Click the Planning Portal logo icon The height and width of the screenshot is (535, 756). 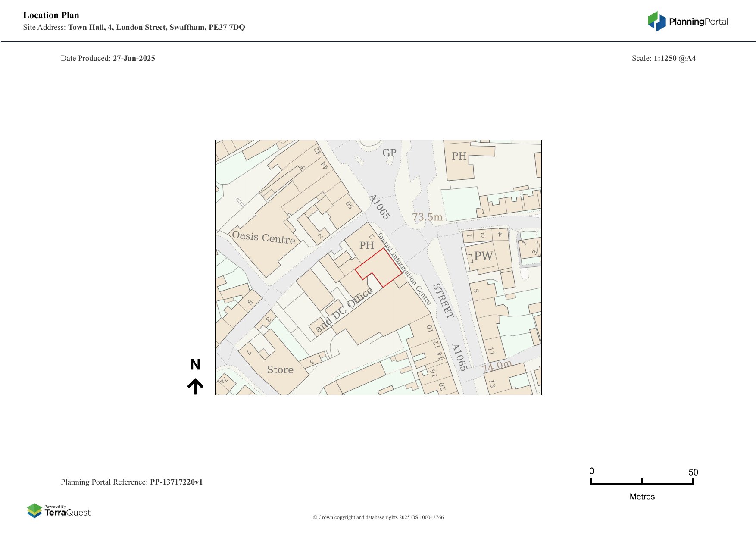tap(656, 22)
